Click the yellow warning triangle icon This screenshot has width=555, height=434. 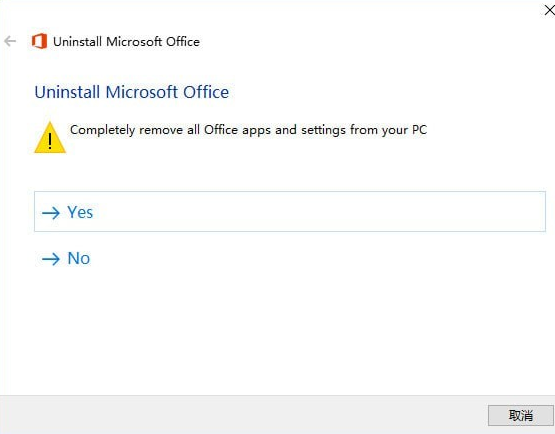click(x=50, y=138)
